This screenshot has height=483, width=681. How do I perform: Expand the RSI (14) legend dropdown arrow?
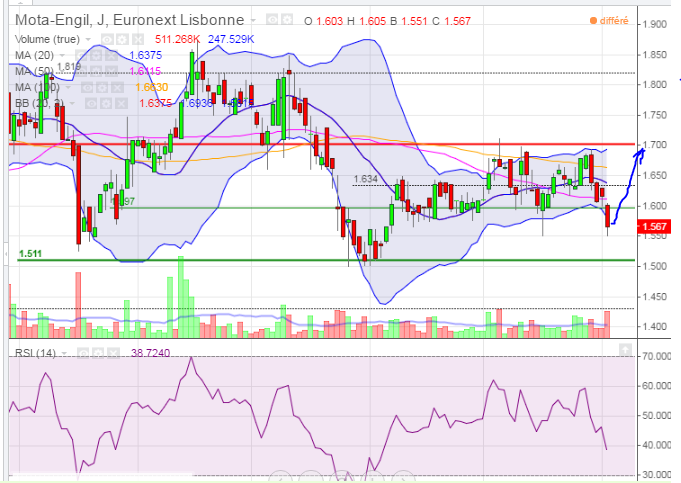click(64, 353)
